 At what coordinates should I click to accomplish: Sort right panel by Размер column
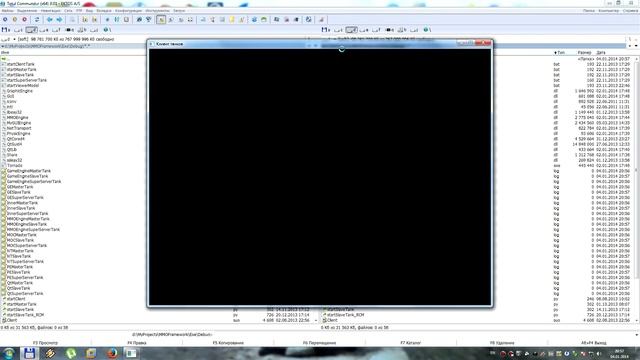(584, 53)
